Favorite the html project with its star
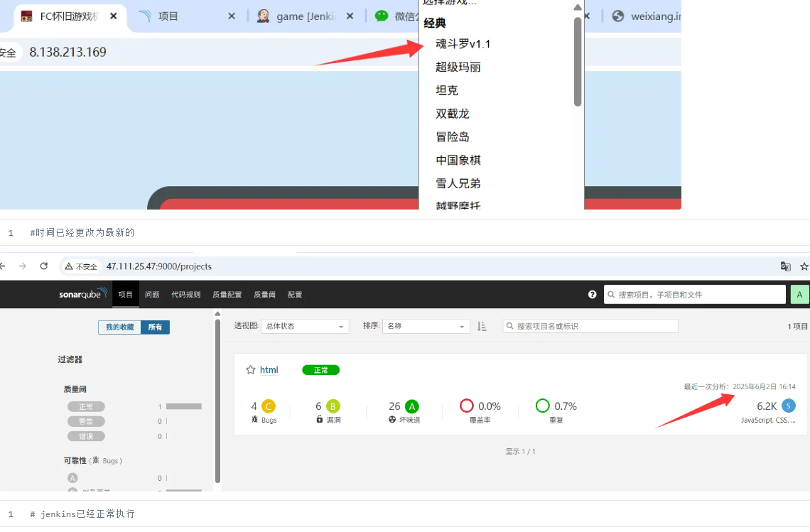The image size is (810, 532). (x=251, y=370)
